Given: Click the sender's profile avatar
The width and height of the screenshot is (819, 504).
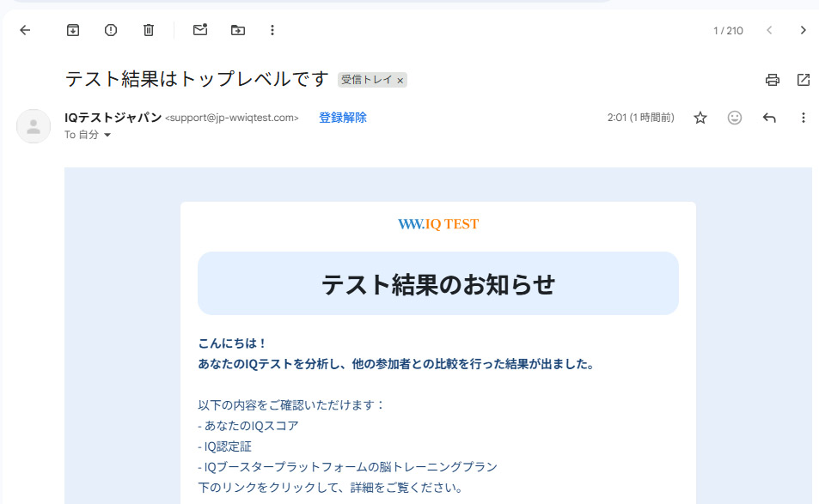Looking at the screenshot, I should coord(34,126).
